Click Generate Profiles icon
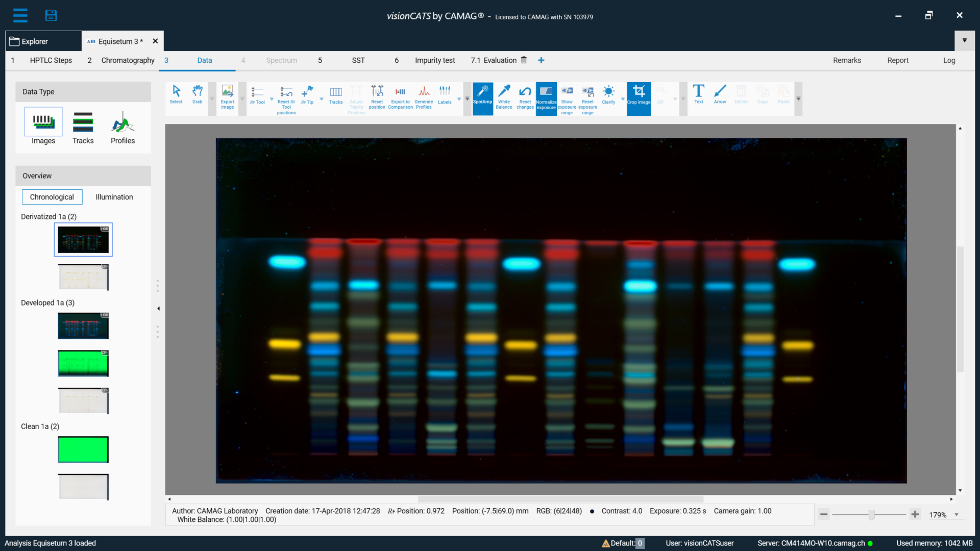The width and height of the screenshot is (980, 551). tap(424, 96)
